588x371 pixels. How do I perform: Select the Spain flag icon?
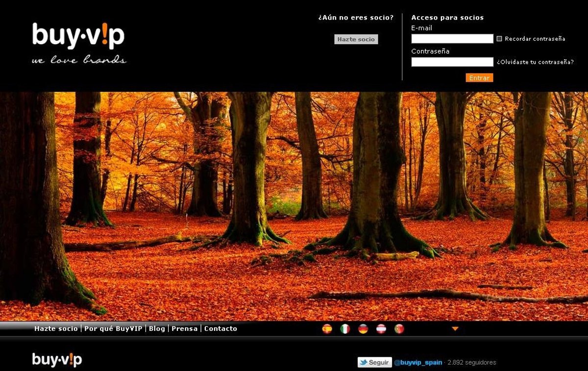click(x=327, y=329)
